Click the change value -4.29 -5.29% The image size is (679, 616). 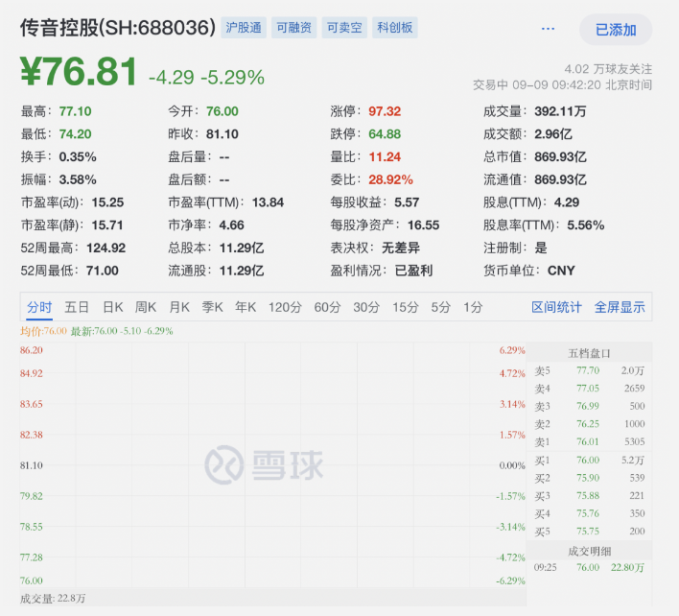coord(206,78)
